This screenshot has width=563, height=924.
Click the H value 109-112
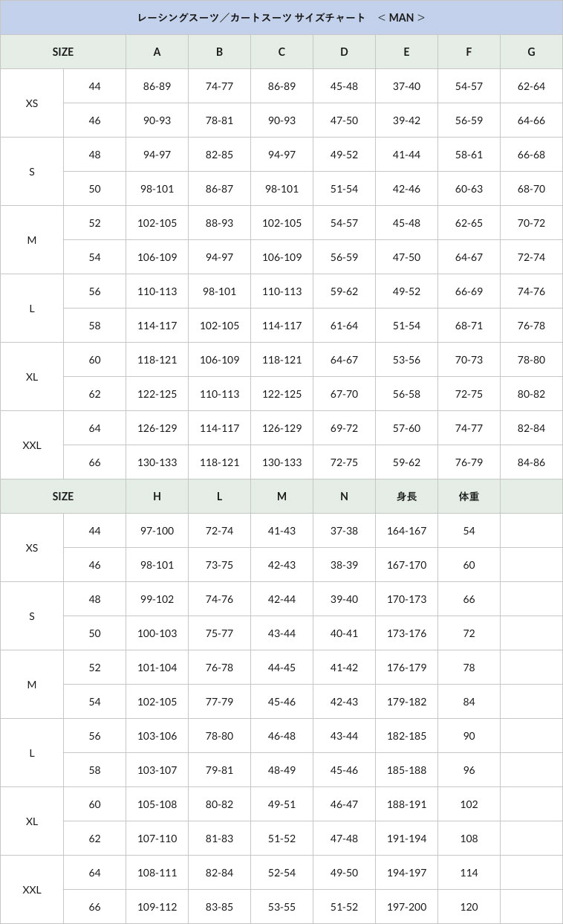coord(157,906)
